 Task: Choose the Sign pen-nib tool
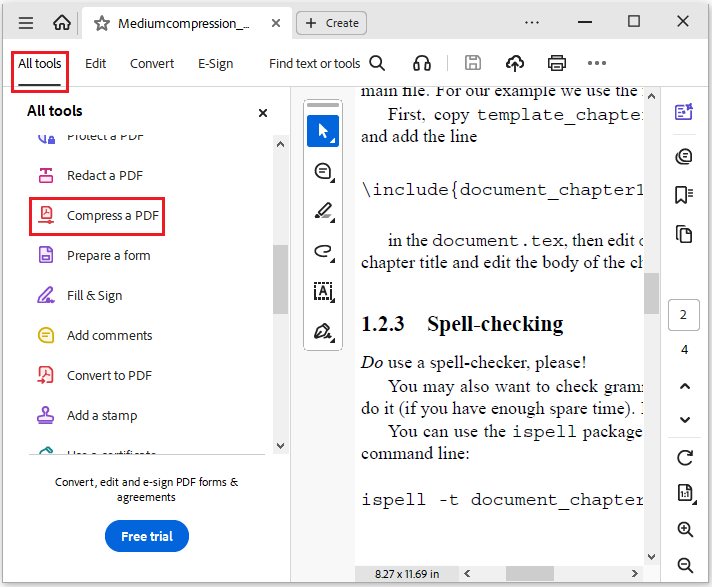[324, 331]
